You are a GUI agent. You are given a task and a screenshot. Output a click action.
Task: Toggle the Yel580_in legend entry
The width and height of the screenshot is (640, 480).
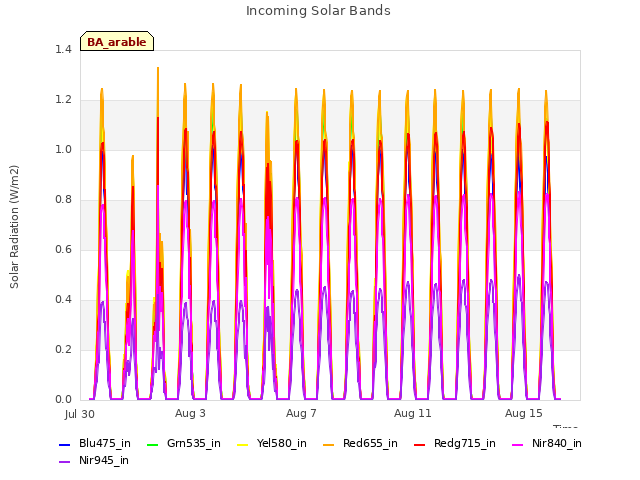[x=272, y=444]
